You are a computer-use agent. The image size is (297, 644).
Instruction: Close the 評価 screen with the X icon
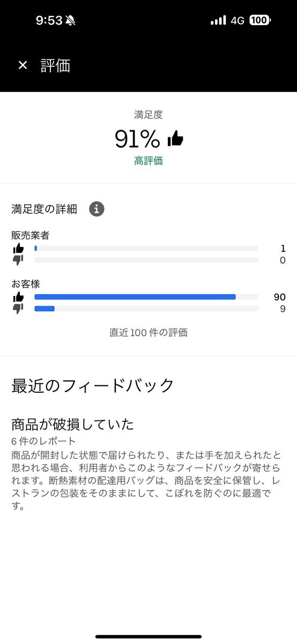tap(23, 65)
